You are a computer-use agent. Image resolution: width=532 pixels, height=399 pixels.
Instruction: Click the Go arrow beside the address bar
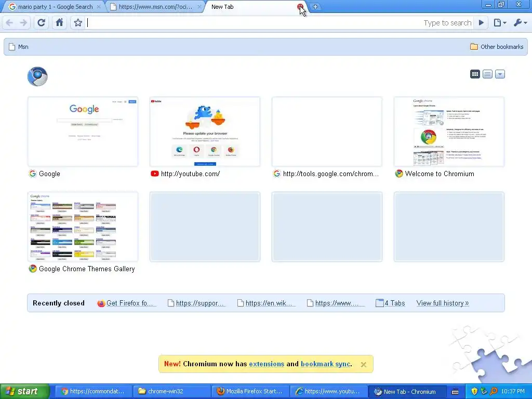click(481, 23)
